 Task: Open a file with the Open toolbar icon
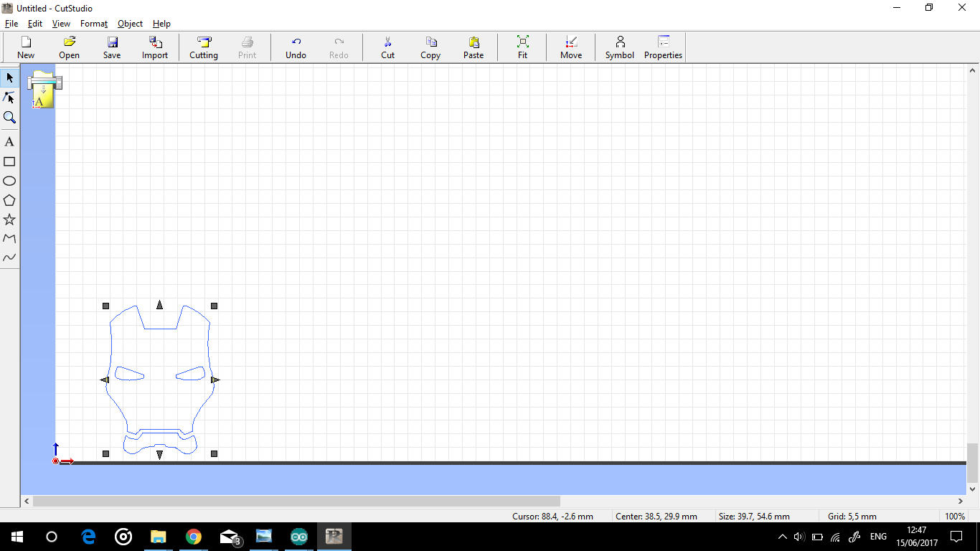[x=69, y=47]
